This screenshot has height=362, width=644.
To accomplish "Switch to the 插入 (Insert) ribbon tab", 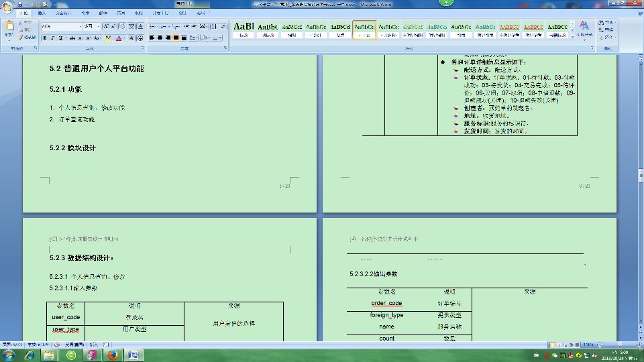I will pos(42,13).
